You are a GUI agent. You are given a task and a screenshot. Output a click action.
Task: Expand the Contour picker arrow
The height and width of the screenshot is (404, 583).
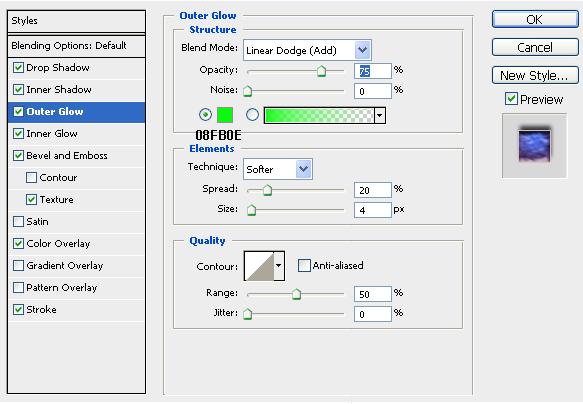279,266
